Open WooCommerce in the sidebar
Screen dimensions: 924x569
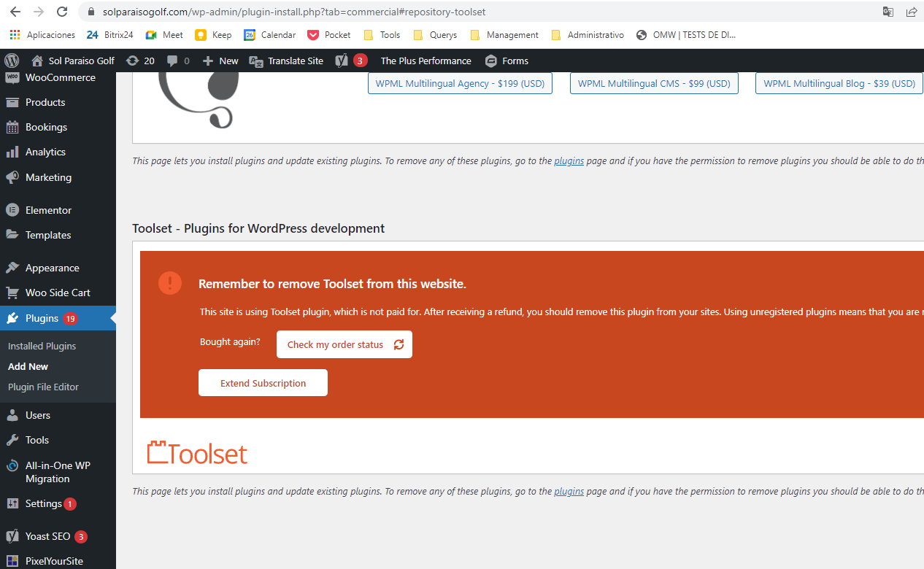[x=60, y=77]
